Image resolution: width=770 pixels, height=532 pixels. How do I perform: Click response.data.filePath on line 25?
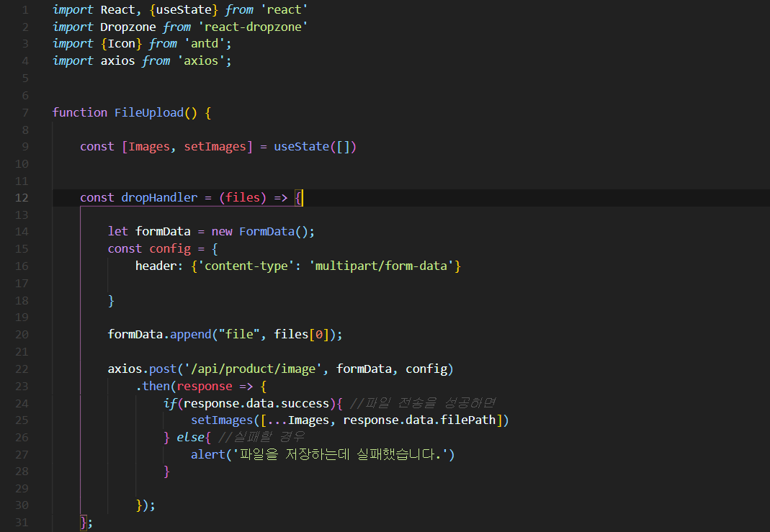pyautogui.click(x=419, y=420)
